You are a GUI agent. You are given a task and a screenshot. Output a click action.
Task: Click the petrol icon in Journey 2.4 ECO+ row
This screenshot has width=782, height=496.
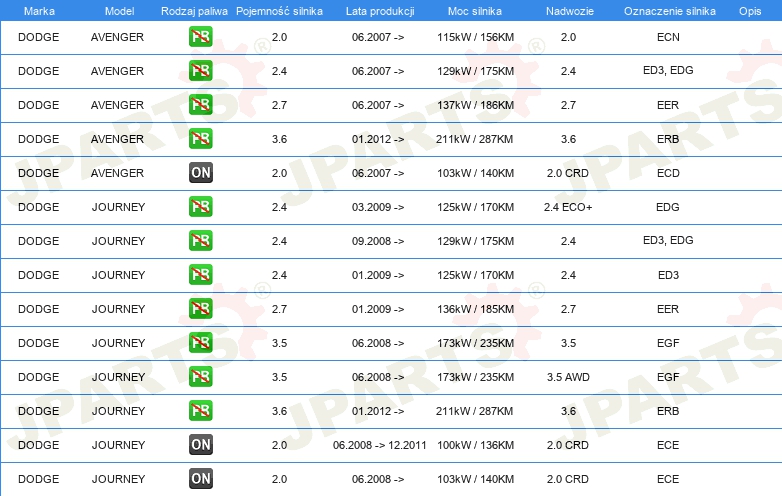(x=200, y=207)
